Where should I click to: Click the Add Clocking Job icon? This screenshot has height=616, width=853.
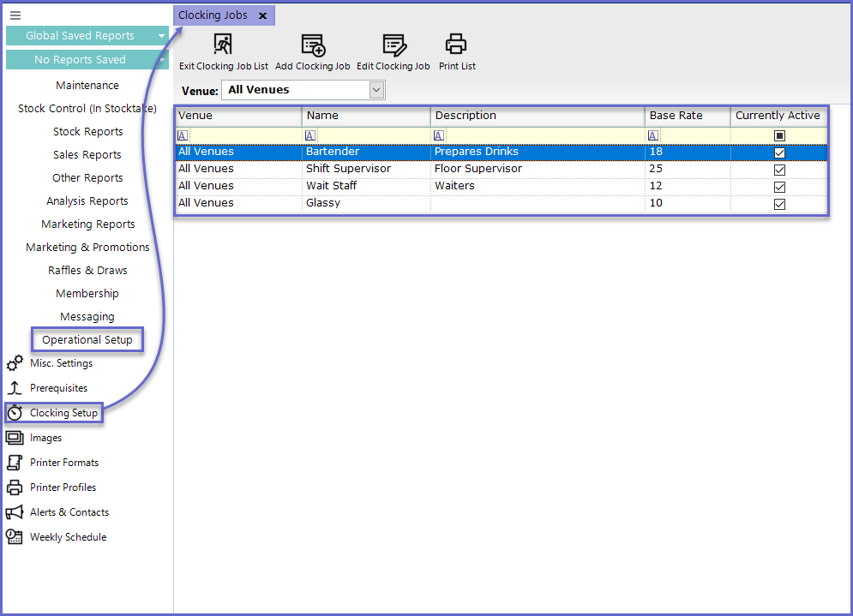tap(313, 45)
